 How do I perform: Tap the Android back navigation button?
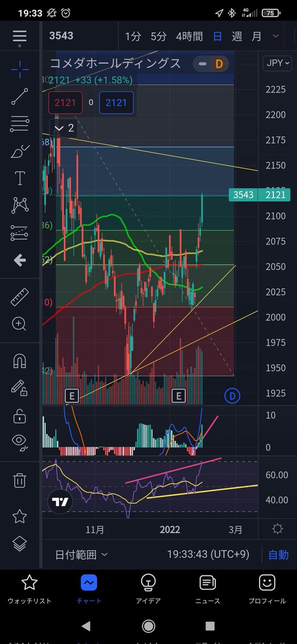(x=86, y=626)
